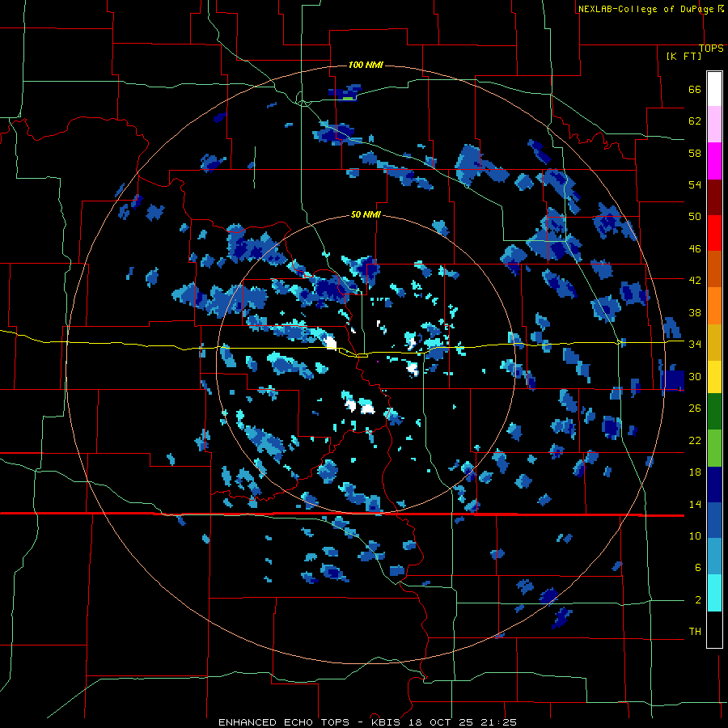This screenshot has width=728, height=728.
Task: Select the dark orange 46 kft legend swatch
Action: tap(714, 269)
